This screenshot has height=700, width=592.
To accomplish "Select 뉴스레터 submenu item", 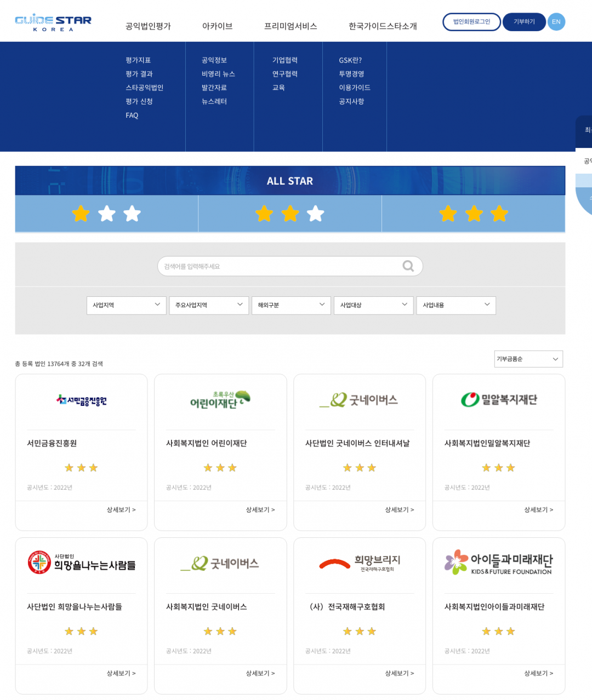I will pyautogui.click(x=214, y=101).
